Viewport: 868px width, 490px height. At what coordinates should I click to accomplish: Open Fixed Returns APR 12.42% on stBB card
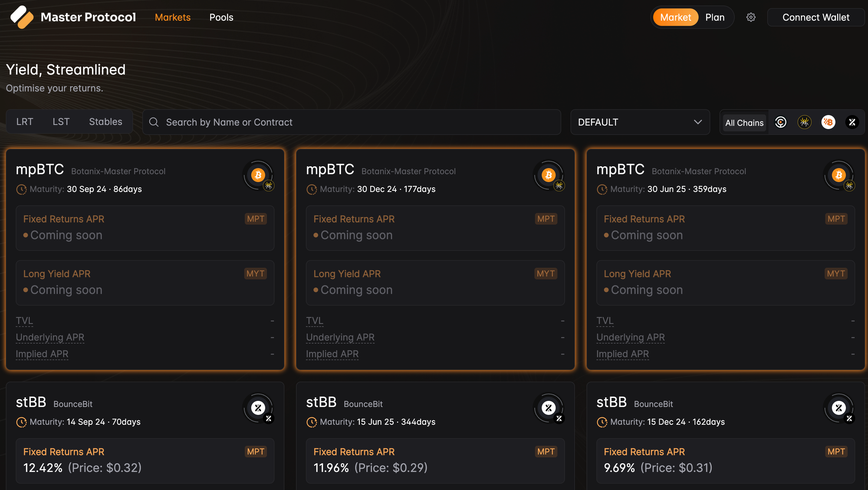coord(145,460)
